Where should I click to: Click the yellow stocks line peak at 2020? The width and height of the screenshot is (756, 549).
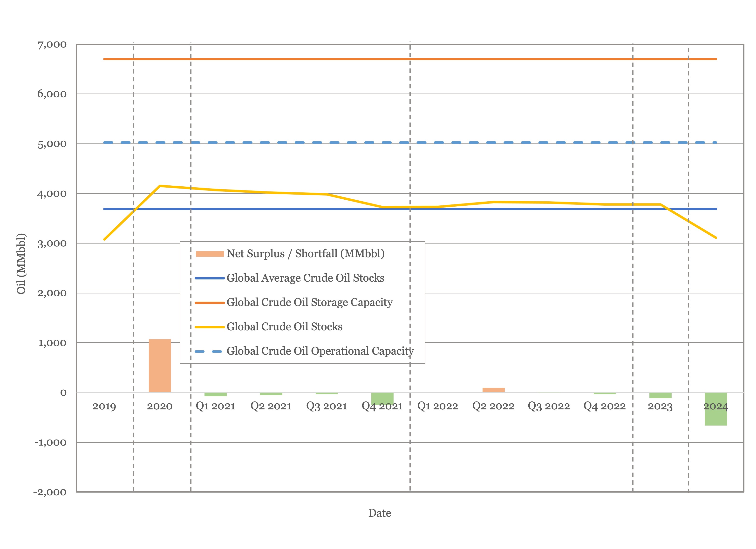[x=160, y=186]
